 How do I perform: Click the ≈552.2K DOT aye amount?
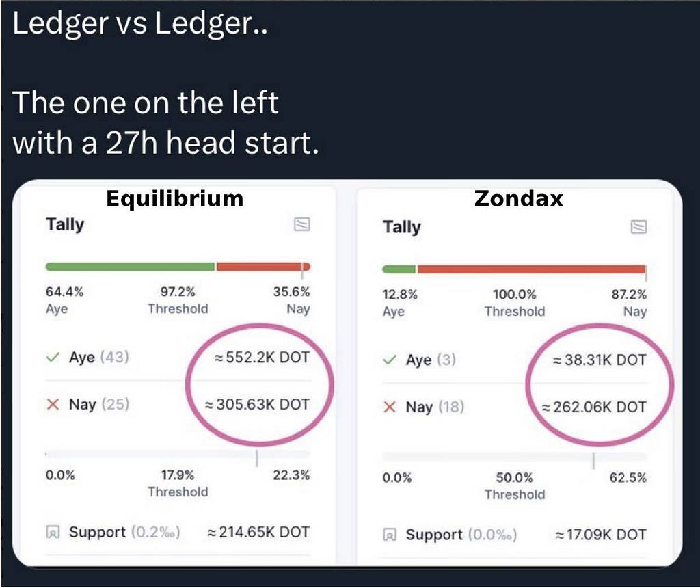point(262,357)
